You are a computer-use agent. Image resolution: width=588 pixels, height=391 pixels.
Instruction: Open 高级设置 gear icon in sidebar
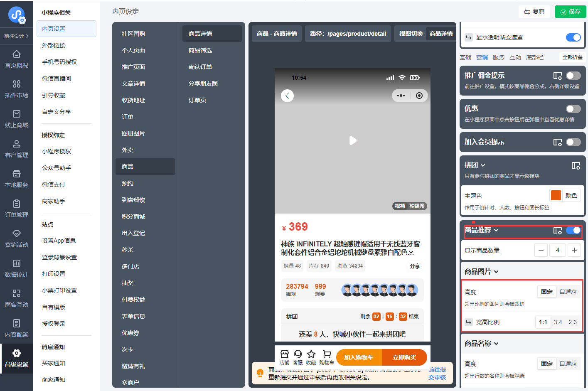(17, 353)
